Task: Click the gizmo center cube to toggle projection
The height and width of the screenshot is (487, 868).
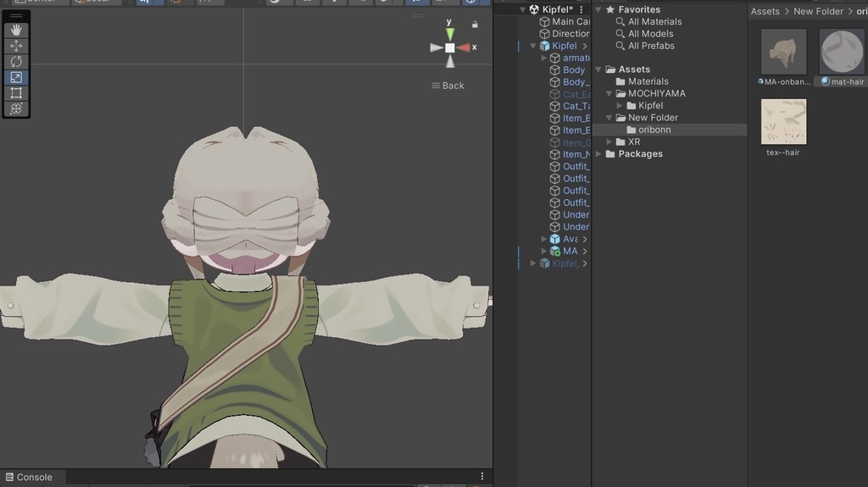Action: click(450, 47)
